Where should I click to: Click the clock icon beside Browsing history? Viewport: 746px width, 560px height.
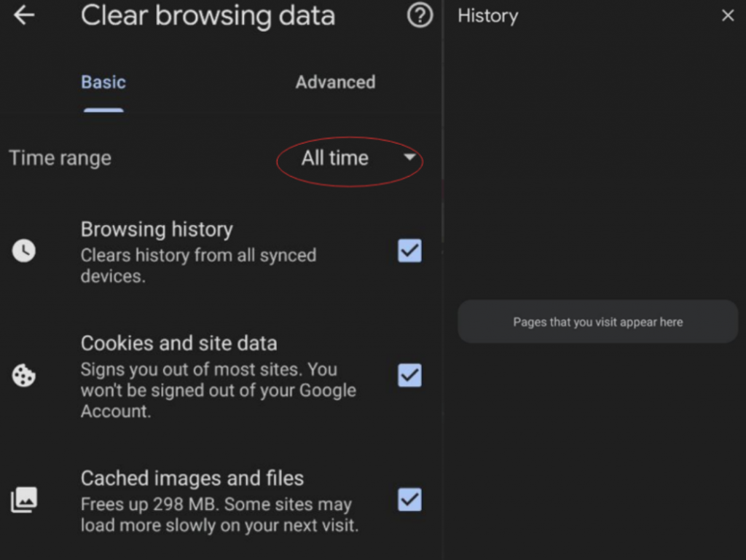point(24,251)
